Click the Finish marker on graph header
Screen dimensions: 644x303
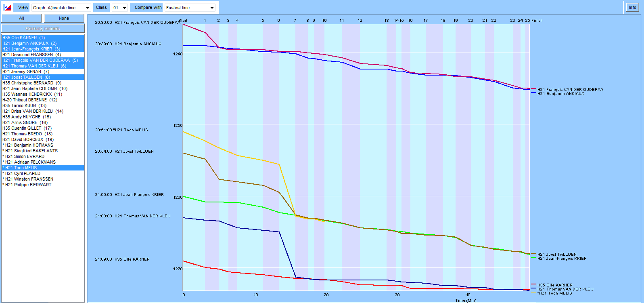coord(537,20)
